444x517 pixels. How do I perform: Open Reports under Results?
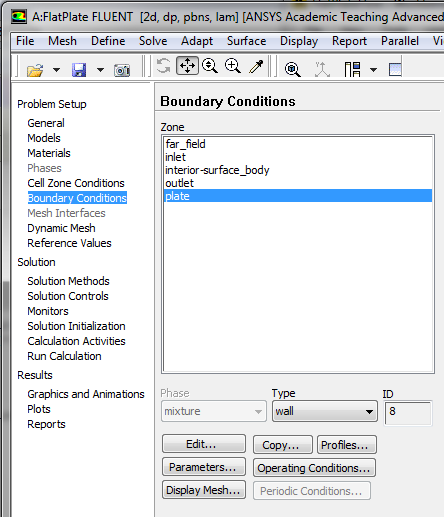(x=46, y=424)
